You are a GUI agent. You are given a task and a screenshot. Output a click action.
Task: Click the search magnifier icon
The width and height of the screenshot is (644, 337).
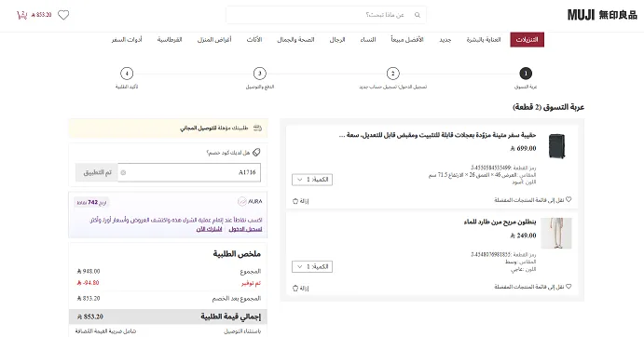pos(418,15)
